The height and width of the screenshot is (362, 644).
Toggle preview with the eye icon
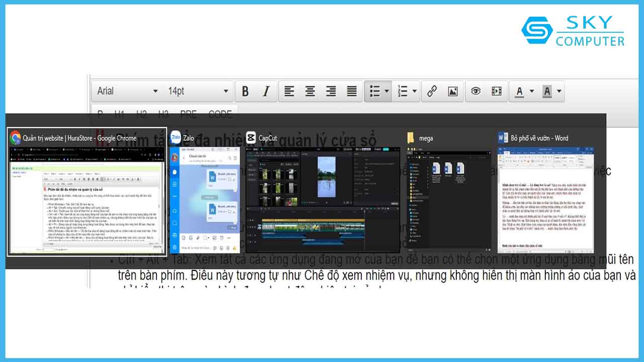coord(475,92)
